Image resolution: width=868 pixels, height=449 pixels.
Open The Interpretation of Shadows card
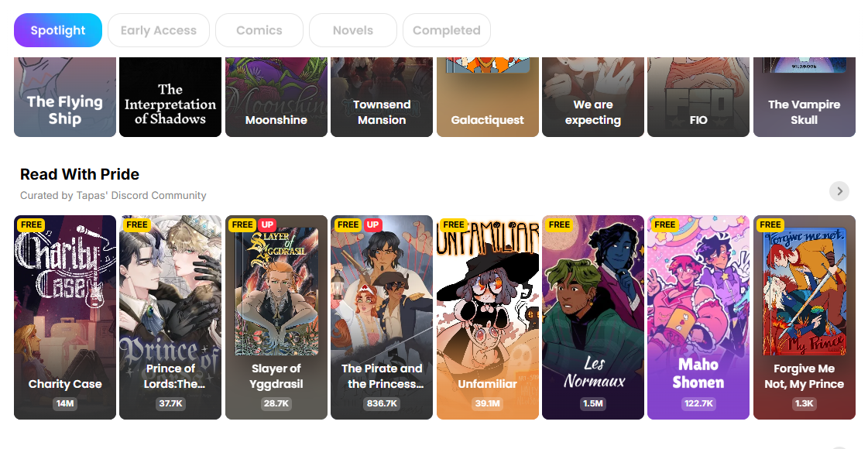pyautogui.click(x=170, y=97)
